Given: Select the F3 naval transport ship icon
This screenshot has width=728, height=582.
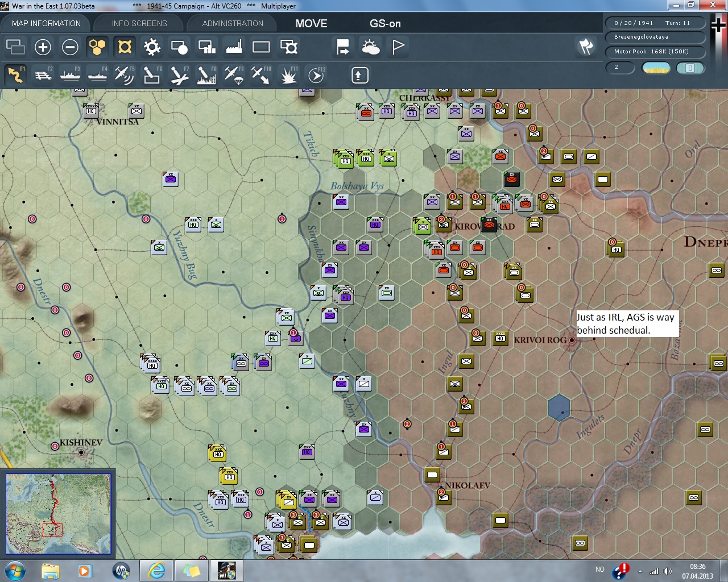Looking at the screenshot, I should [70, 75].
